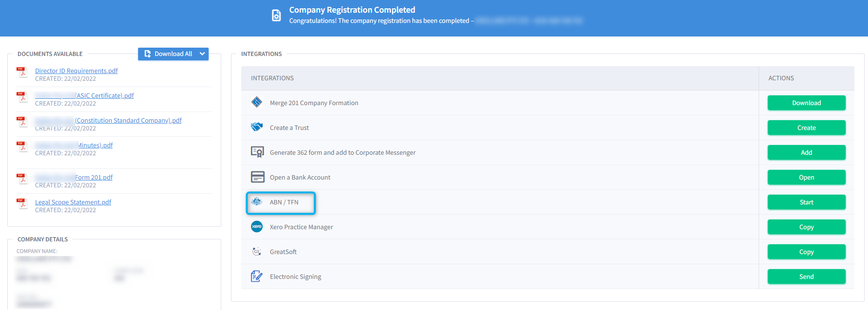Screen dimensions: 868x310
Task: Click the Xero Practice Manager logo icon
Action: point(257,226)
